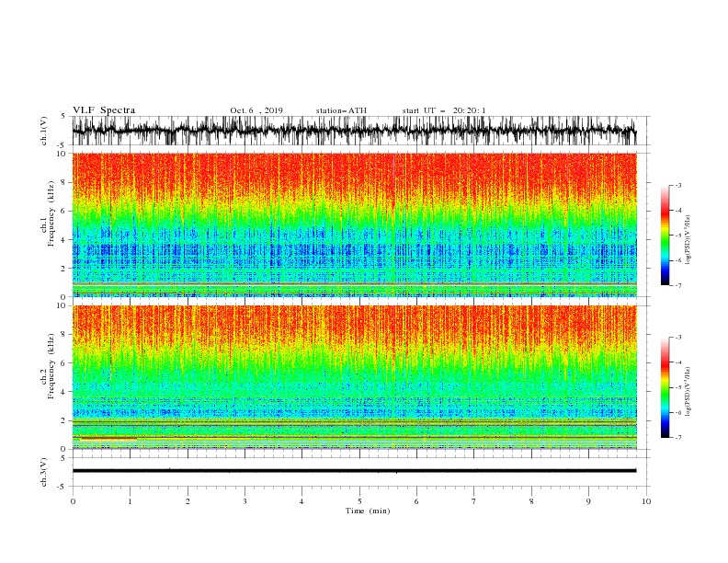Click the ch.1 spectrogram color scale bar
The height and width of the screenshot is (563, 728).
click(665, 236)
